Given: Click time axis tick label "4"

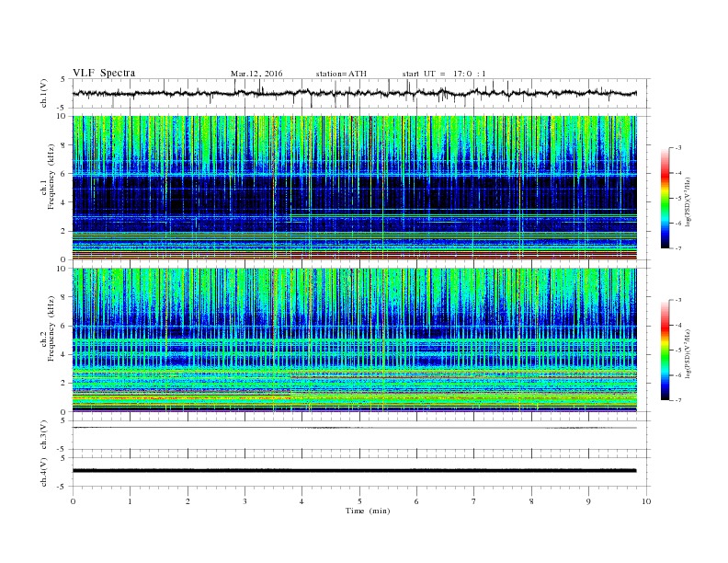Looking at the screenshot, I should (301, 501).
